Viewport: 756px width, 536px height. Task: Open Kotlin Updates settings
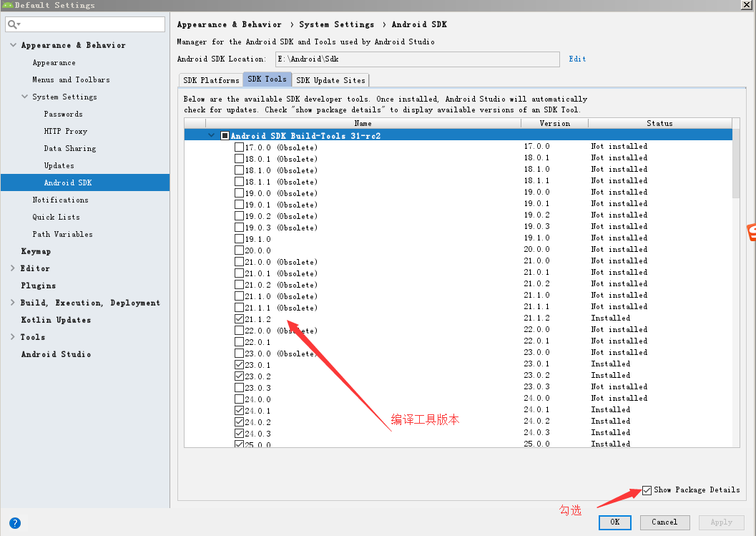(x=56, y=320)
